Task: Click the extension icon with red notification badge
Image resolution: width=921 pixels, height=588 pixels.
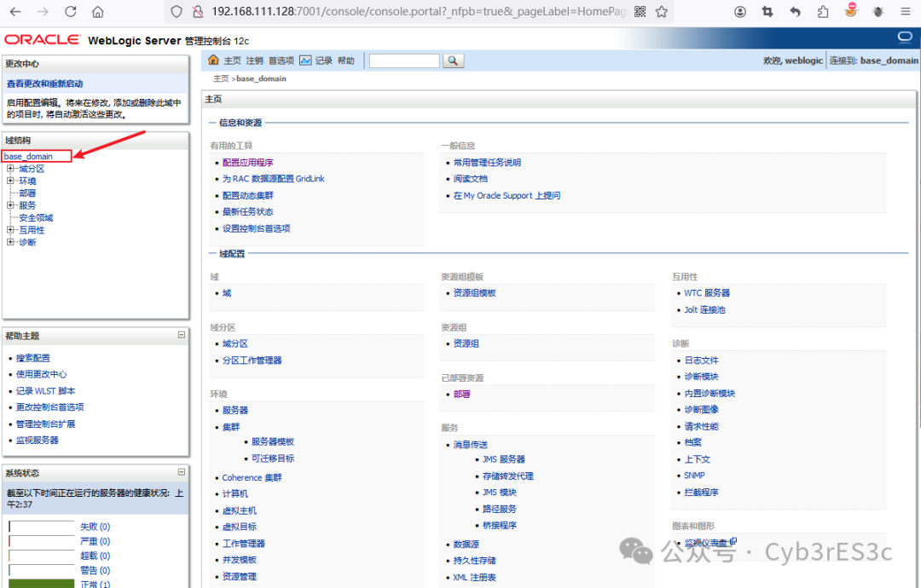Action: click(x=851, y=10)
